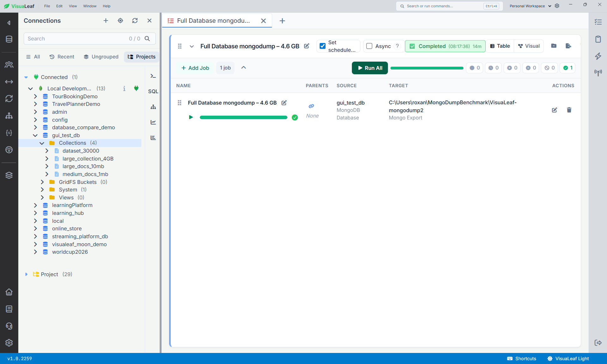Collapse the job list chevron next to 1 job

click(244, 68)
